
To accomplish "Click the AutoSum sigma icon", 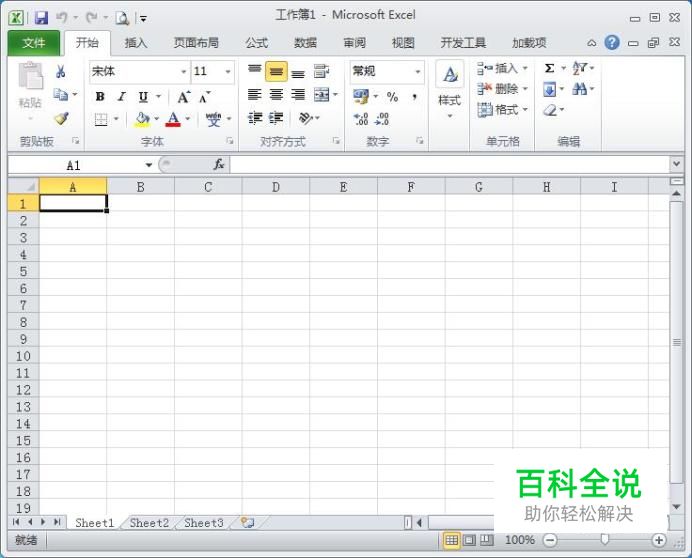I will click(x=549, y=68).
